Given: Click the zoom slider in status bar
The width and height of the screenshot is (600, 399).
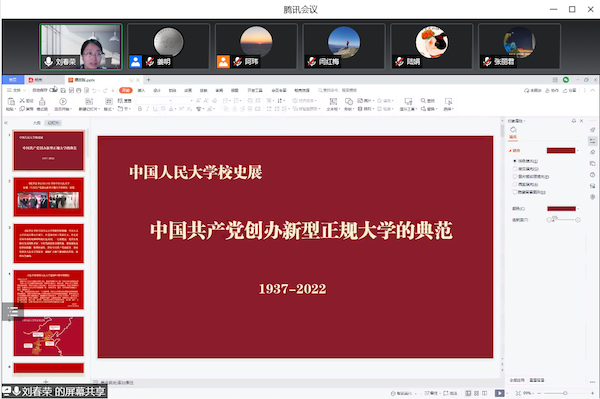Looking at the screenshot, I should point(565,393).
